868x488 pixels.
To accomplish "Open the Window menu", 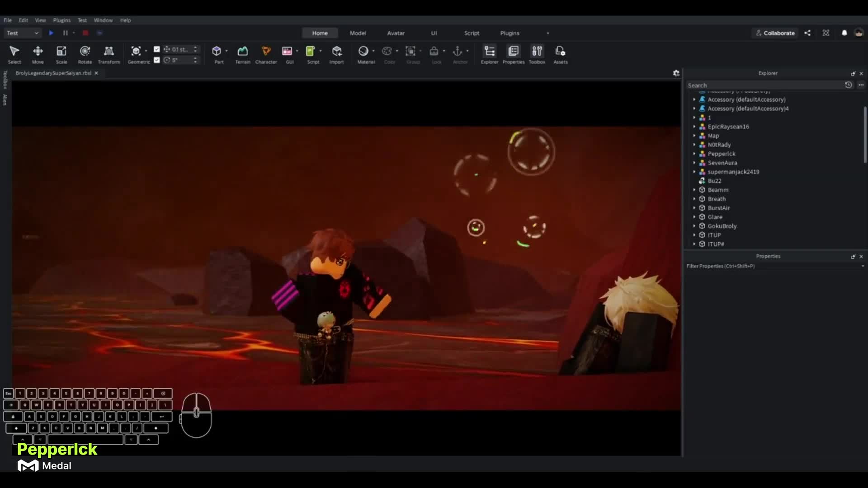I will (x=103, y=20).
